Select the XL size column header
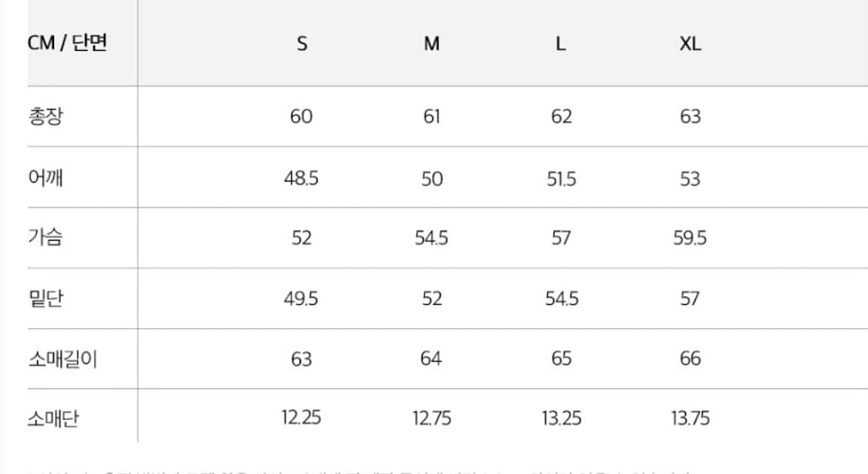The image size is (868, 474). (x=690, y=44)
